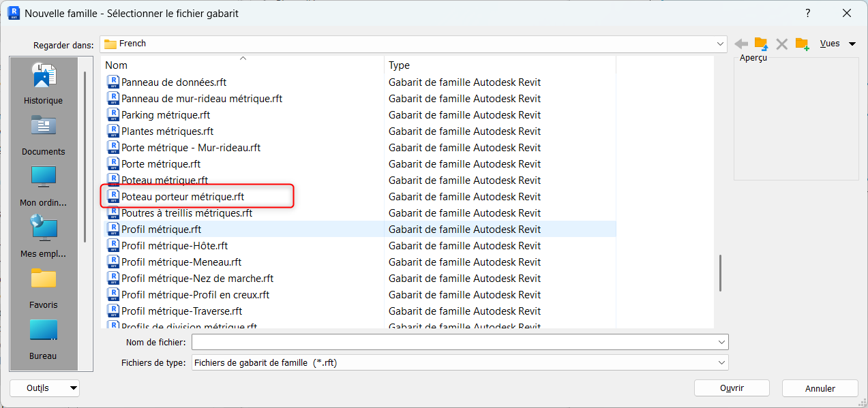Expand the Fichiers de type dropdown
868x408 pixels.
[x=721, y=363]
